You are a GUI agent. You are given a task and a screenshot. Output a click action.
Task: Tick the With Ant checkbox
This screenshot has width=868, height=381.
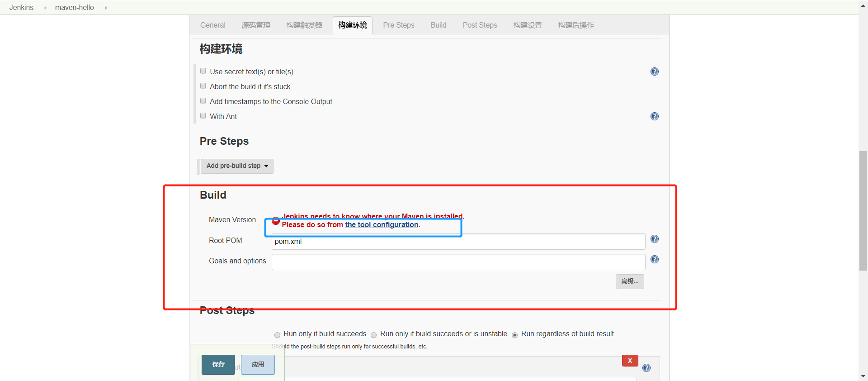[203, 116]
